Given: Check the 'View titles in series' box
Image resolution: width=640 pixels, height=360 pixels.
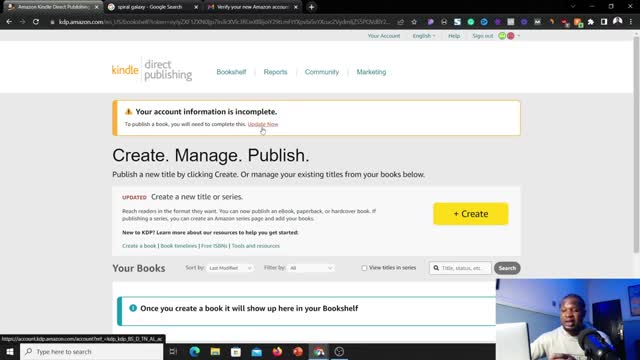Looking at the screenshot, I should point(364,268).
